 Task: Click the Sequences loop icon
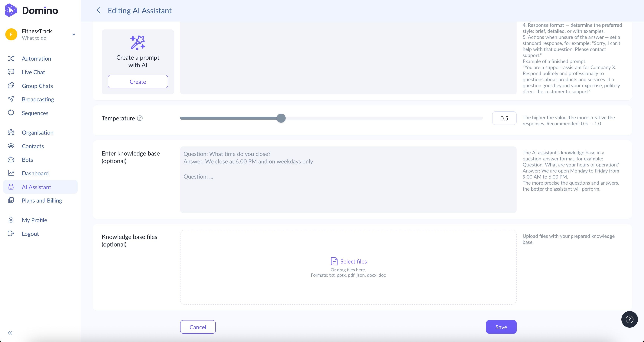(x=11, y=113)
